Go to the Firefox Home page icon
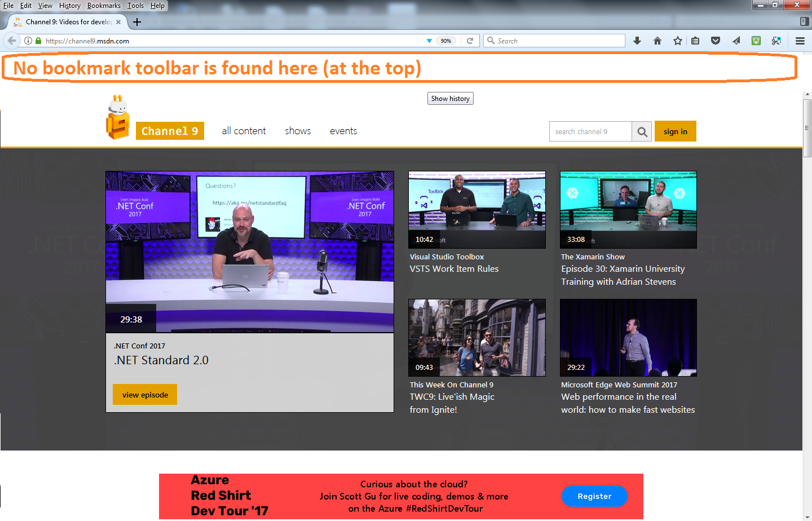Screen dimensions: 812x521 657,41
